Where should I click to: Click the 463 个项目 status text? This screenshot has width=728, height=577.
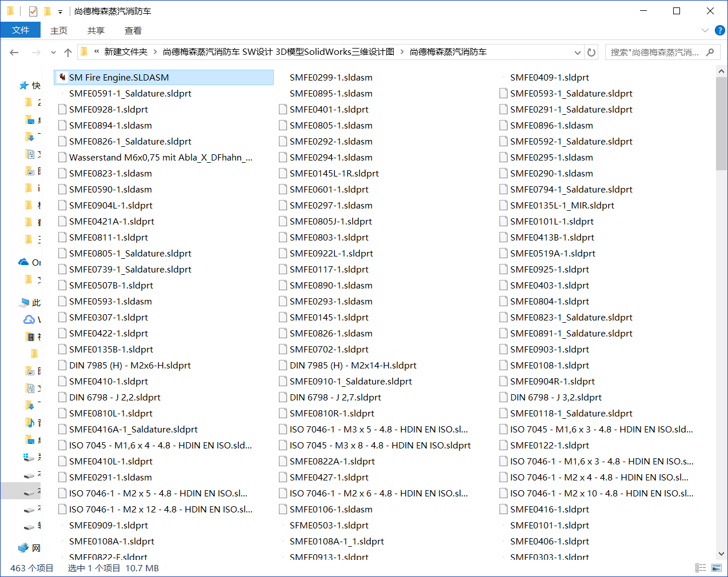[x=32, y=568]
